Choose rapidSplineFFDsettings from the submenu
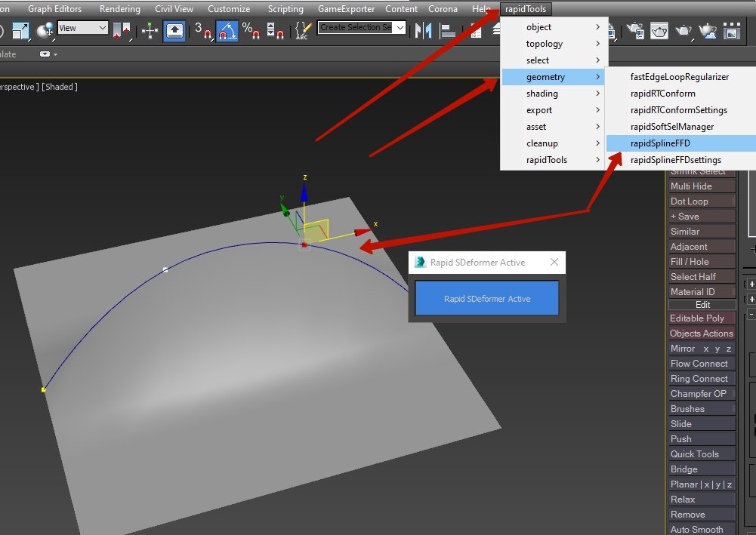756x535 pixels. tap(679, 160)
